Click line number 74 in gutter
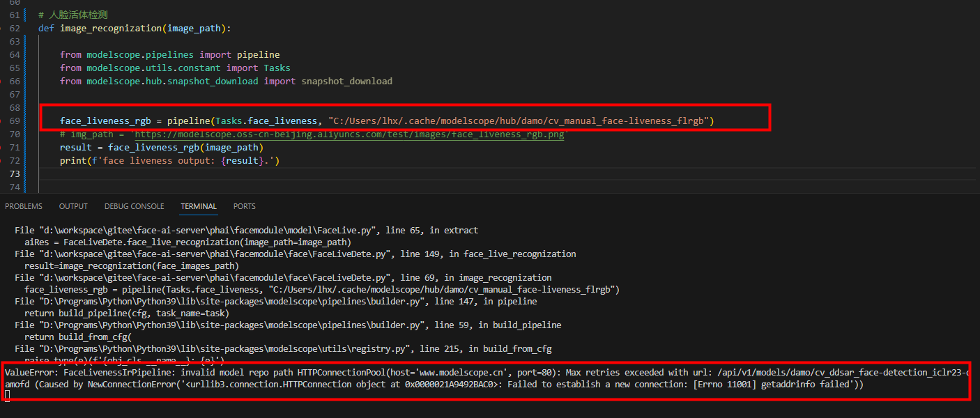The width and height of the screenshot is (980, 418). (15, 187)
